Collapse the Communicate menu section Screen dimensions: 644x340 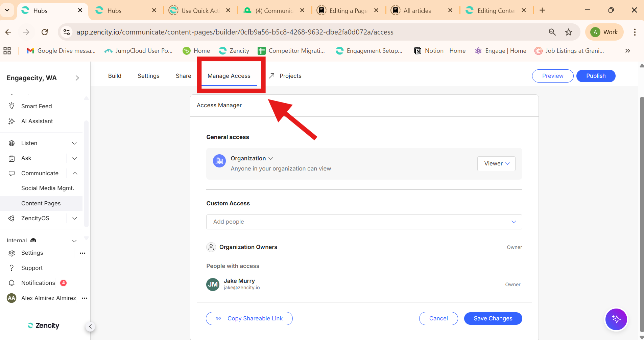click(x=75, y=173)
